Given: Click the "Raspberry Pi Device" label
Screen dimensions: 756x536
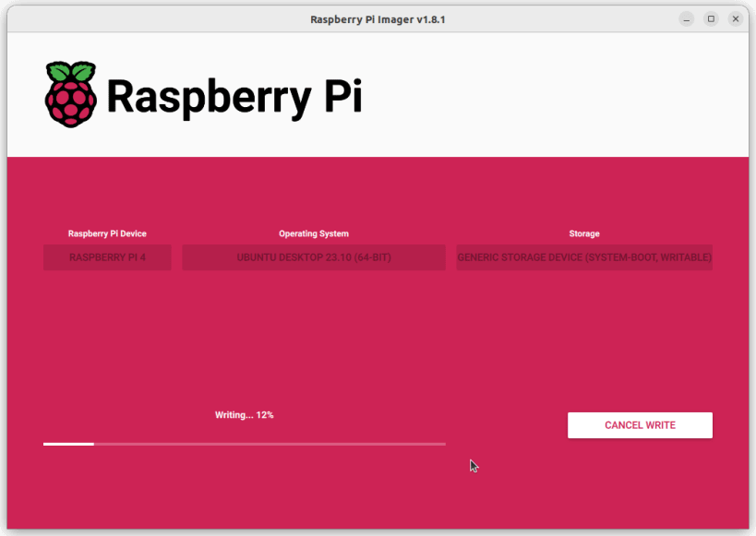Looking at the screenshot, I should click(x=107, y=233).
